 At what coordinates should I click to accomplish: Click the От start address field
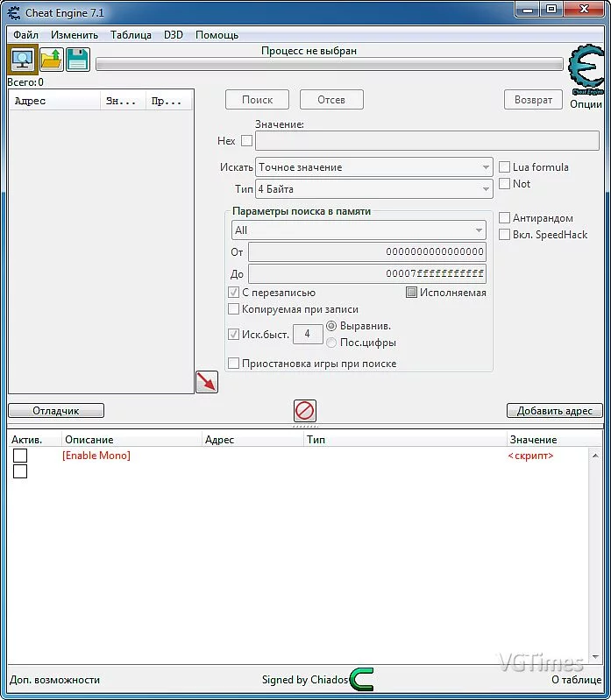click(x=367, y=251)
